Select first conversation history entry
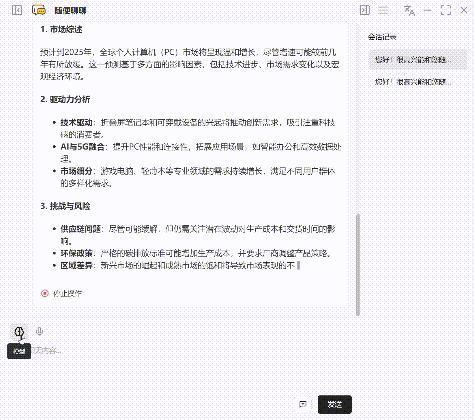 point(418,60)
